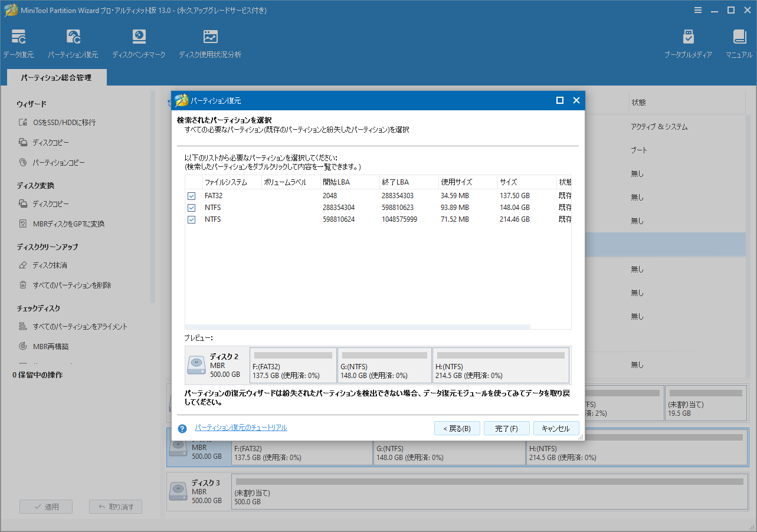Image resolution: width=757 pixels, height=532 pixels.
Task: Toggle checkbox for NTFS partition starting 598810624
Action: pyautogui.click(x=192, y=219)
